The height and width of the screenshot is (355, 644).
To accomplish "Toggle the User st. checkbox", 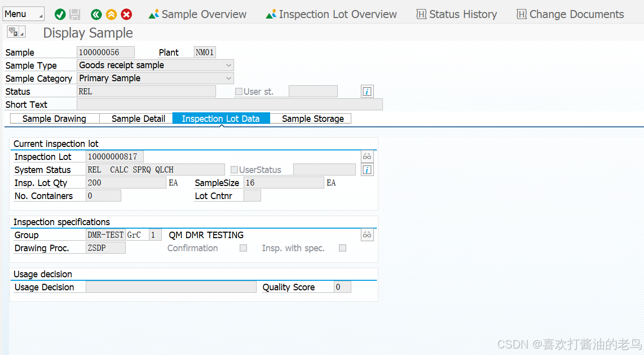I will (x=239, y=92).
